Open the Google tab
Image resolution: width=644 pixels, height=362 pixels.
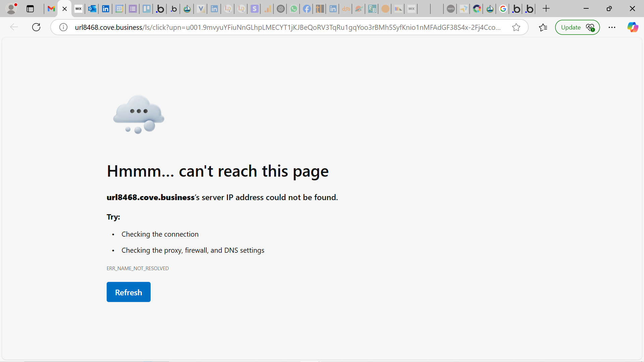click(x=503, y=9)
